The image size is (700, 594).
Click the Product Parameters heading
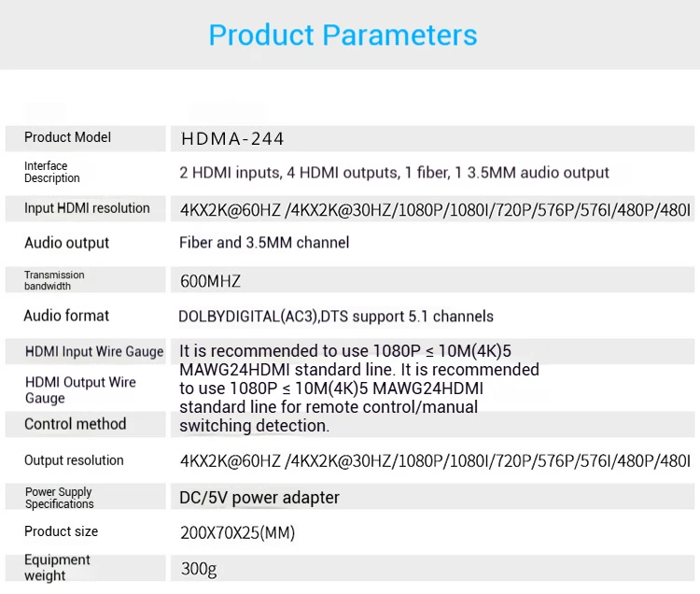click(343, 35)
